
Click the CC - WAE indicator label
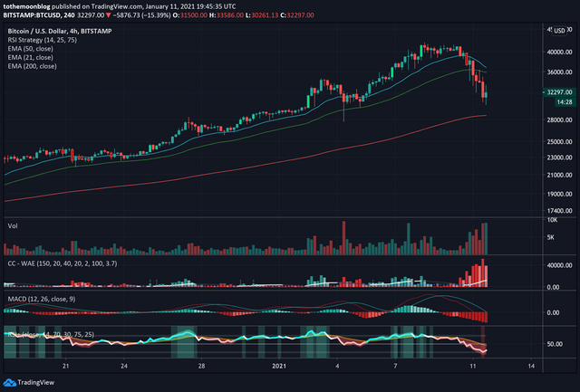(x=63, y=263)
